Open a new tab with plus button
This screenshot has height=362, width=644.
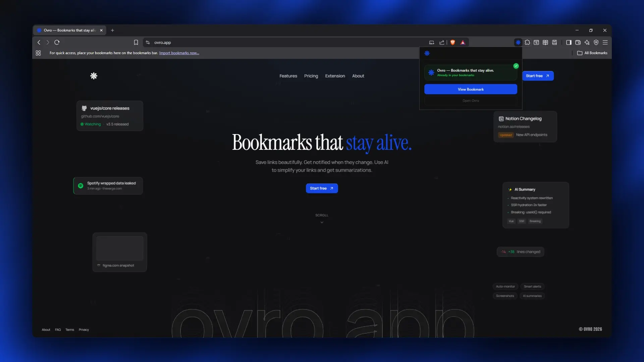[112, 30]
